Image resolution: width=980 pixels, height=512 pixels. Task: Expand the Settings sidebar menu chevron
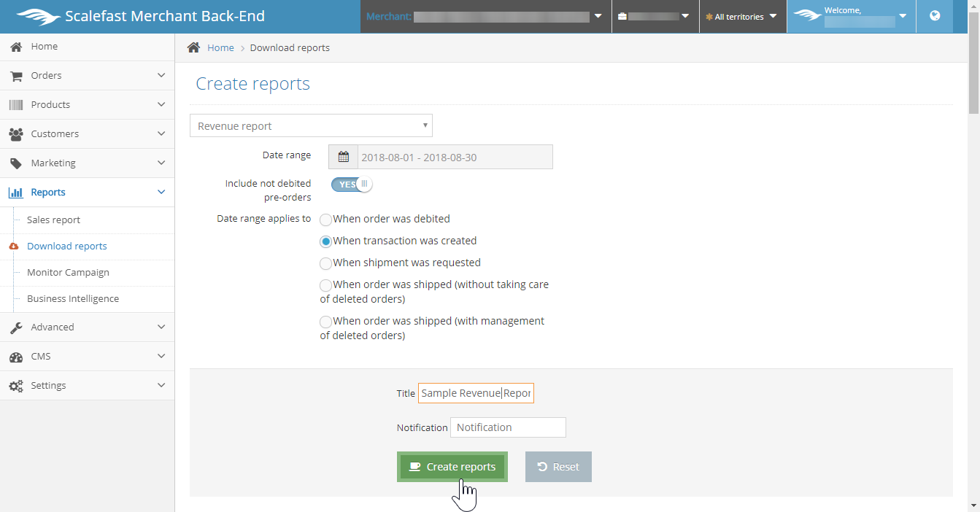(x=161, y=385)
